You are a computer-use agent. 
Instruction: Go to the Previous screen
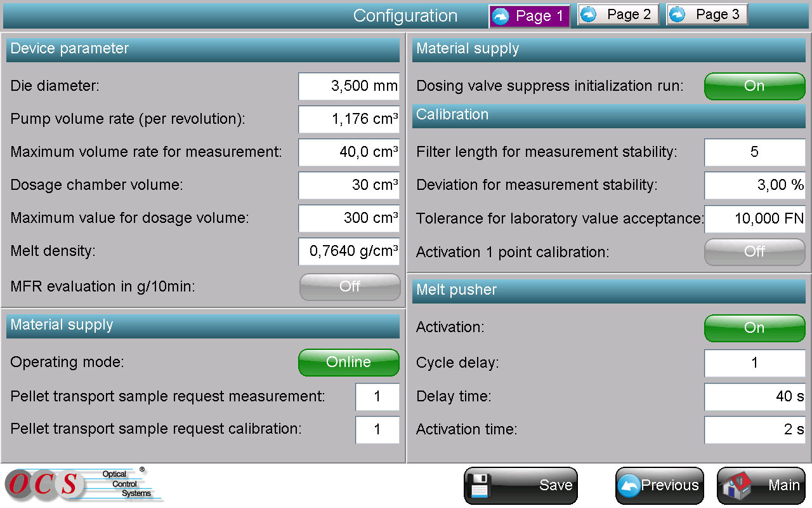pyautogui.click(x=660, y=486)
